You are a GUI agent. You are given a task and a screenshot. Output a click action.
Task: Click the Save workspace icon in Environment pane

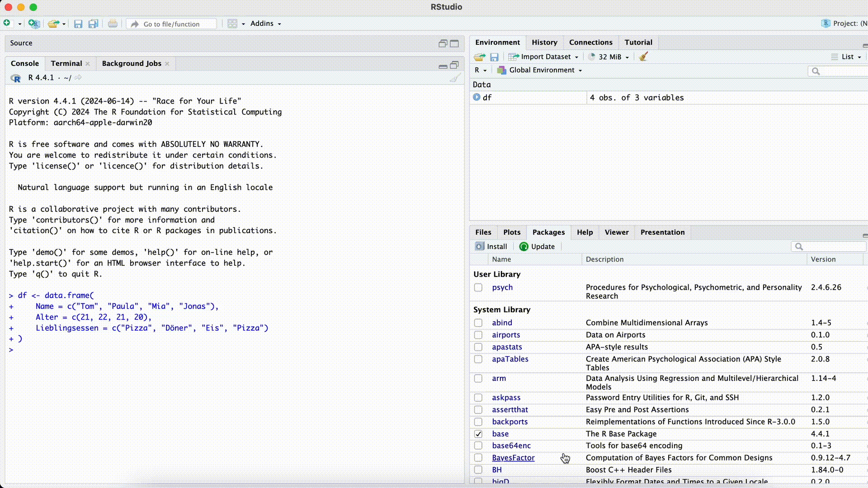494,57
